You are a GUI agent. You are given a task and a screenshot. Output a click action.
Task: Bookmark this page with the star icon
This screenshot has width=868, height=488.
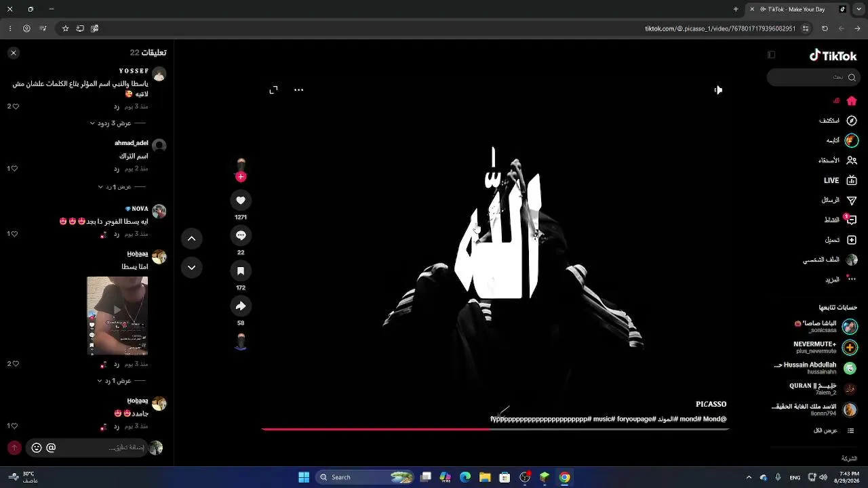65,28
